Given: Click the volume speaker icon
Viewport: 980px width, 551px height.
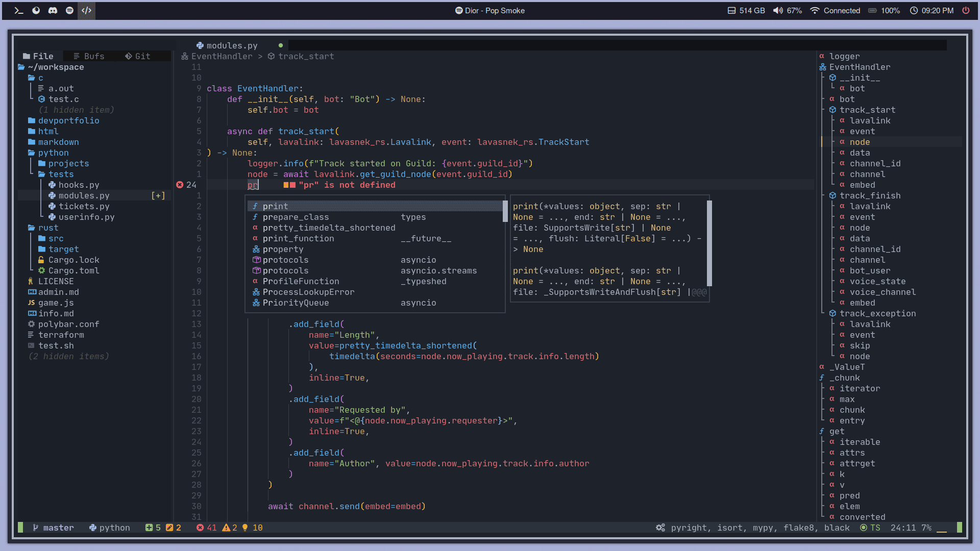Looking at the screenshot, I should tap(777, 10).
